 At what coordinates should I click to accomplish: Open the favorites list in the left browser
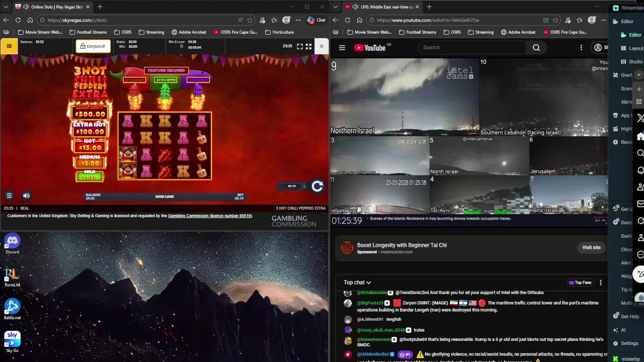[274, 20]
